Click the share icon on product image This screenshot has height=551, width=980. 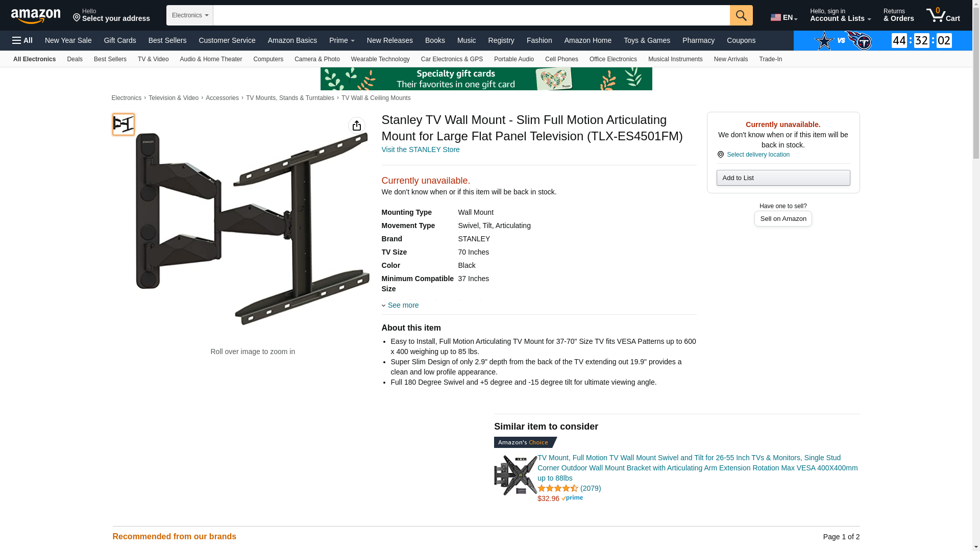pyautogui.click(x=357, y=126)
